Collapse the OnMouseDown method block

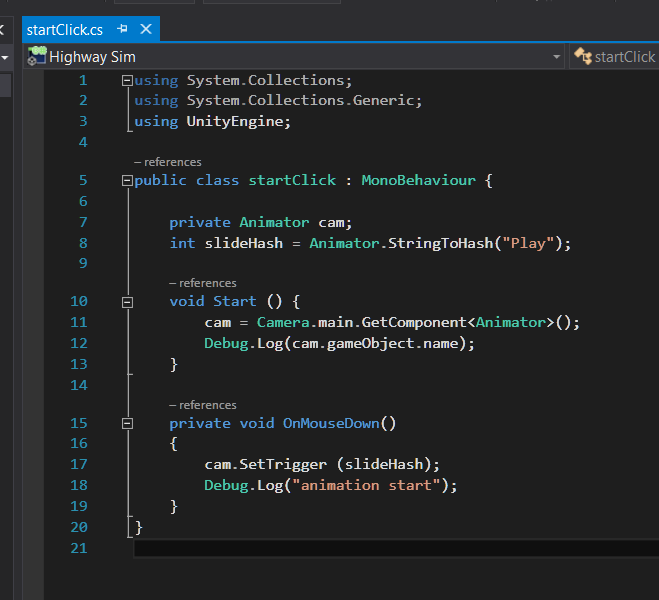(127, 424)
